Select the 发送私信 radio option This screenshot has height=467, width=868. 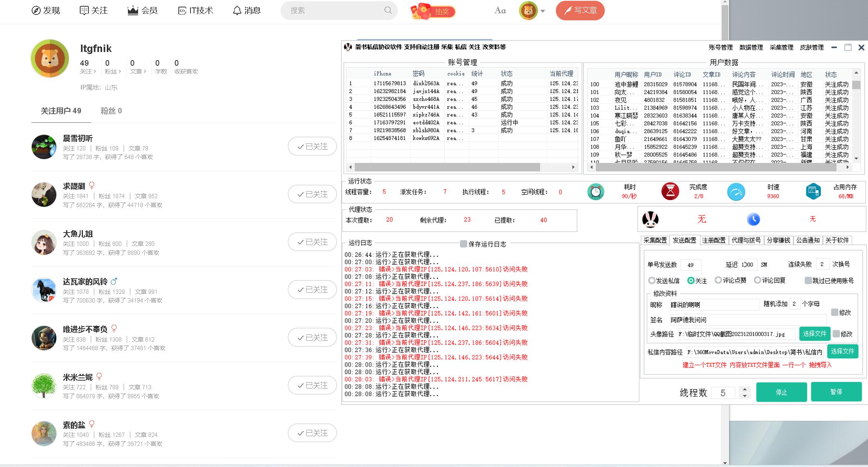tap(652, 281)
